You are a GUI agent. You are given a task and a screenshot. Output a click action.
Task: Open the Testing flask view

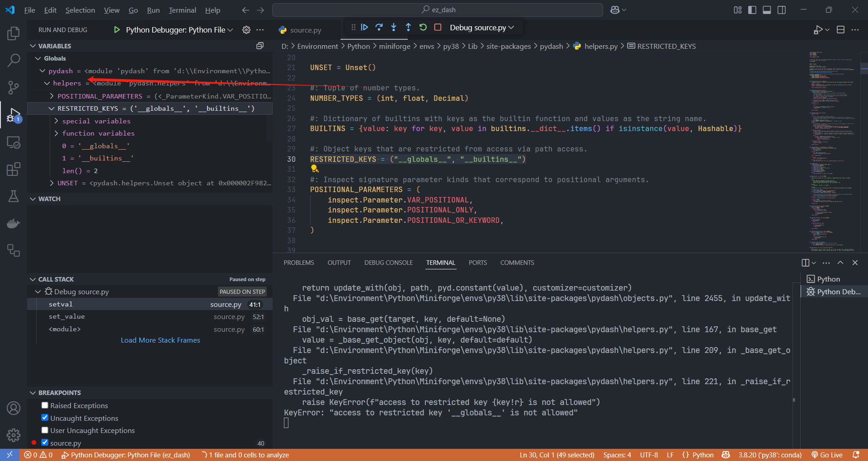point(14,196)
